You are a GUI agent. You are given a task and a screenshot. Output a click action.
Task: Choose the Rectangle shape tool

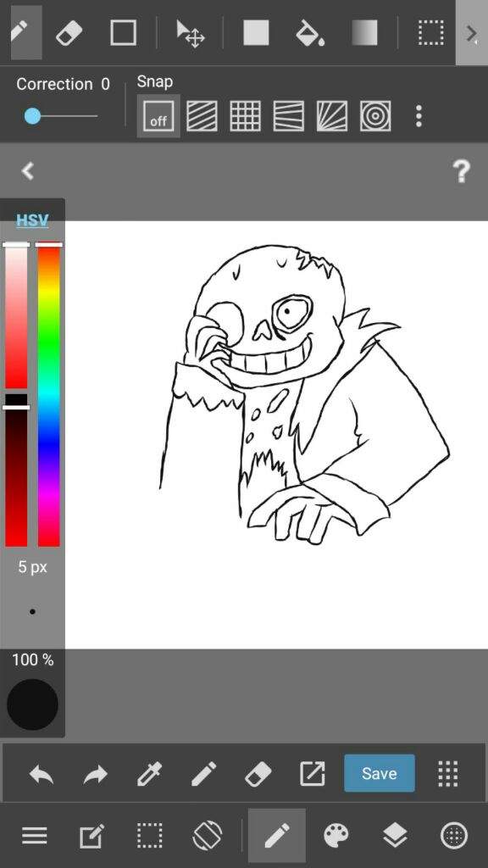click(124, 33)
